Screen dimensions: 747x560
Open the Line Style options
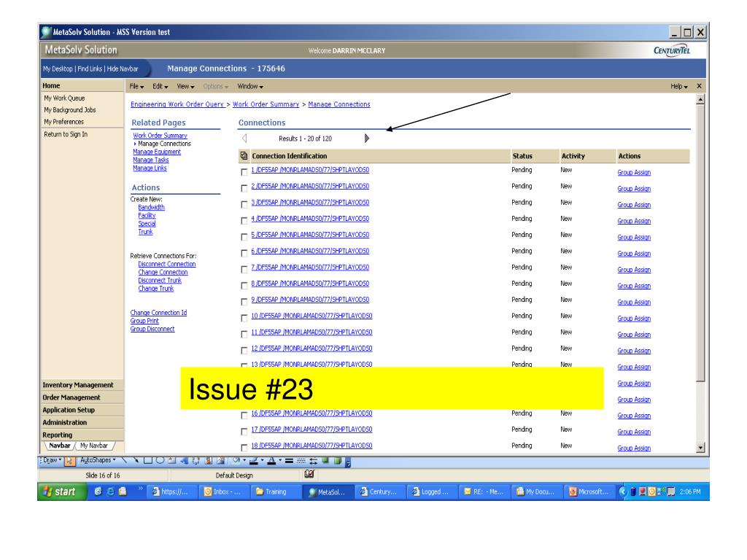289,461
